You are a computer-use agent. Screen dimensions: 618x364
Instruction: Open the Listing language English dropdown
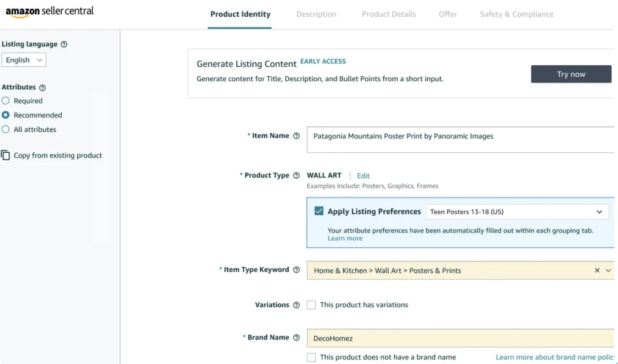tap(24, 60)
